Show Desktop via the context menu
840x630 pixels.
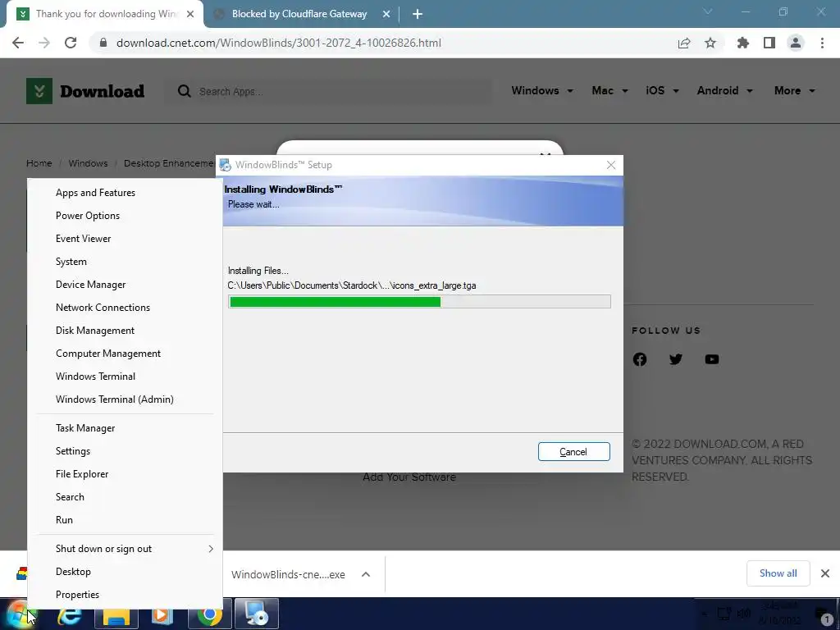pos(126,572)
